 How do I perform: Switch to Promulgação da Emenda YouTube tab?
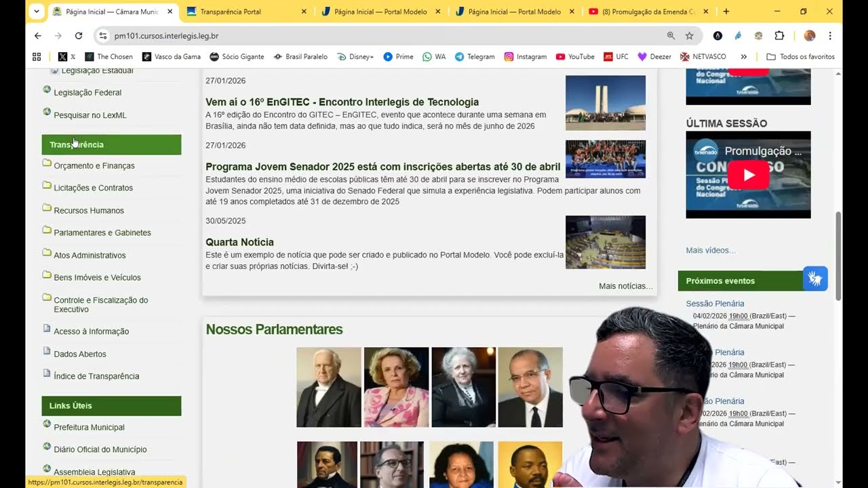click(649, 12)
